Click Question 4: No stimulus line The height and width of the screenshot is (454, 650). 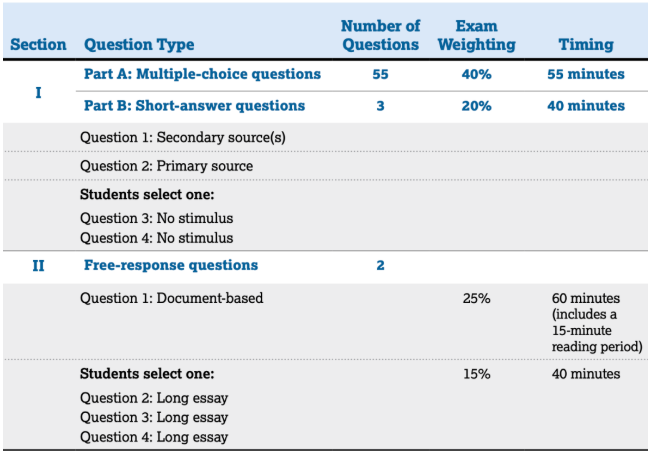point(156,238)
